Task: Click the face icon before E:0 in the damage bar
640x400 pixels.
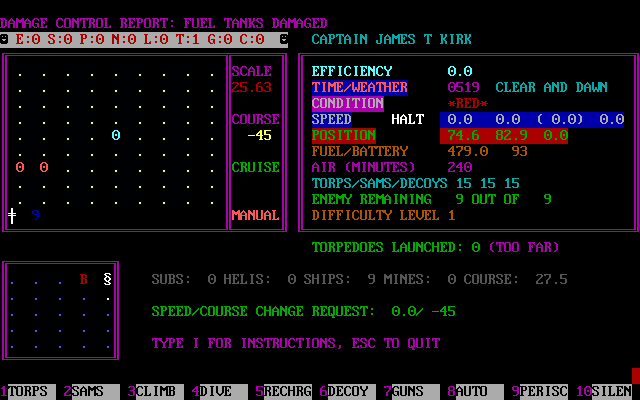Action: click(x=6, y=39)
